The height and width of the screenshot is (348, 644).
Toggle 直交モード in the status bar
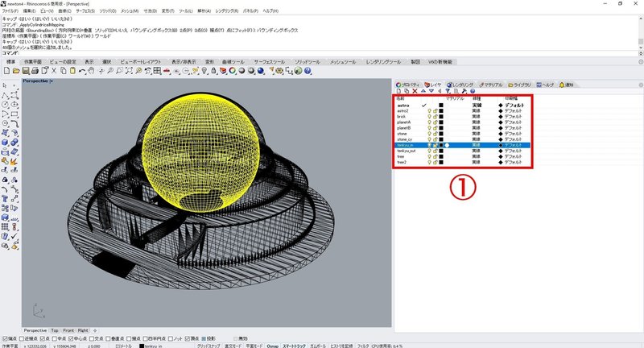pyautogui.click(x=233, y=346)
